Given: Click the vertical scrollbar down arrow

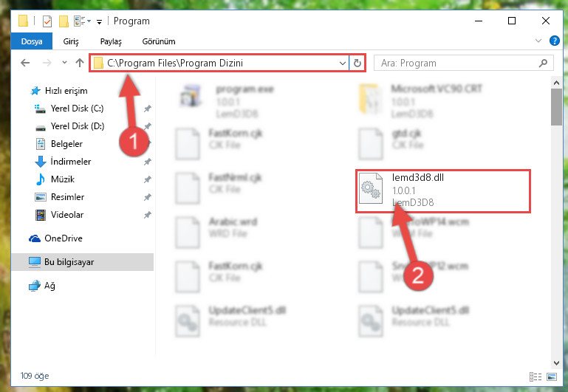Looking at the screenshot, I should [556, 362].
